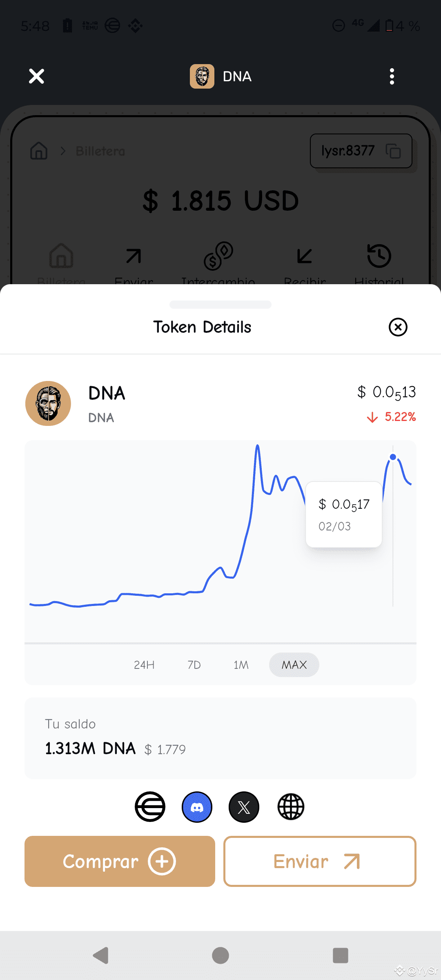Select the 7D chart range
The image size is (441, 980).
pos(194,665)
